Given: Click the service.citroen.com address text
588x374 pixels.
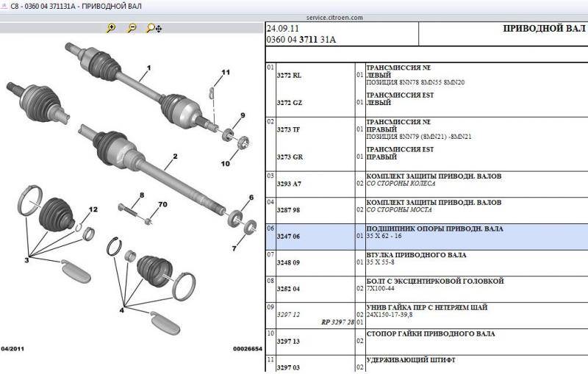Looking at the screenshot, I should [x=293, y=16].
